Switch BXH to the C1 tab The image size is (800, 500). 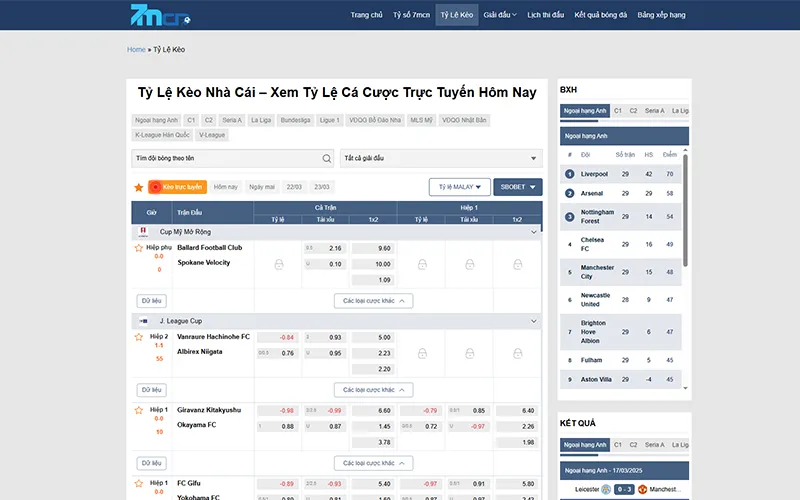(x=618, y=111)
